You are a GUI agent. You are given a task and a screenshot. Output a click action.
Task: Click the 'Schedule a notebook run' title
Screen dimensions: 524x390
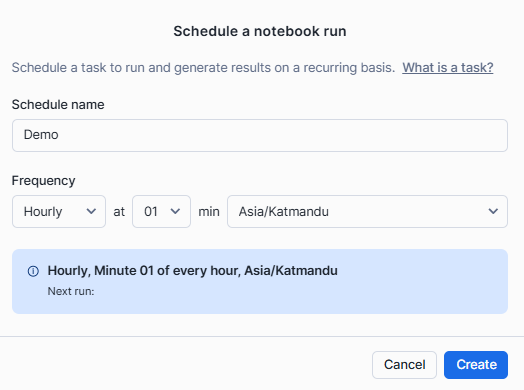(260, 31)
